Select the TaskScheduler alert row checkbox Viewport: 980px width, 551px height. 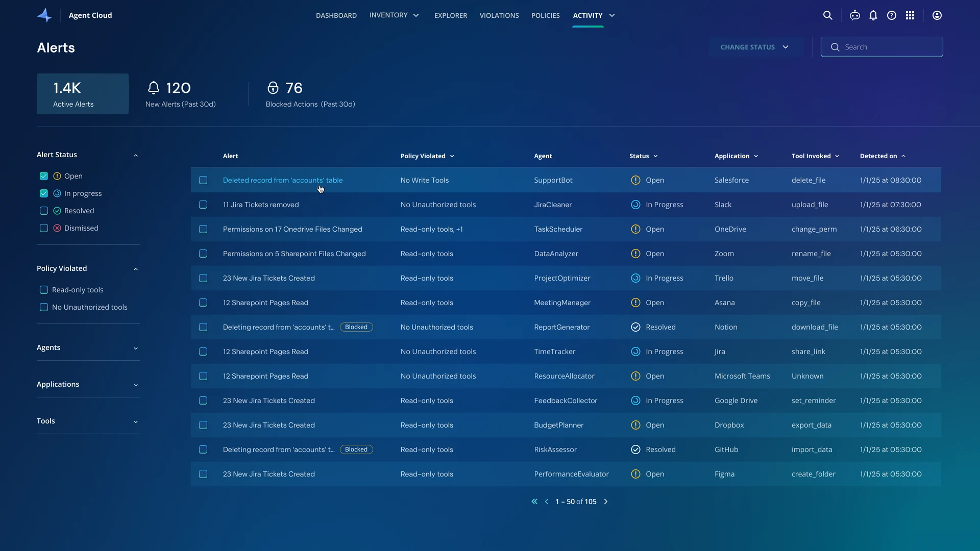coord(203,229)
